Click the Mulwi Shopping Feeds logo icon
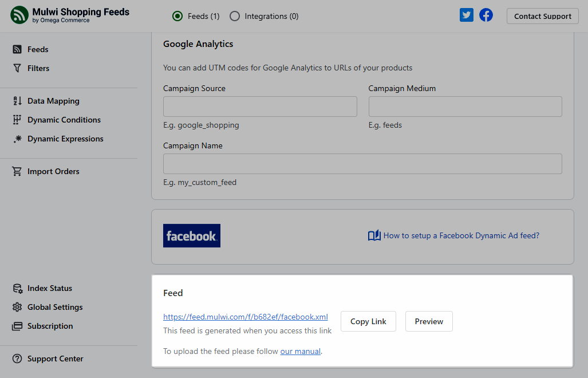The image size is (588, 378). point(19,15)
